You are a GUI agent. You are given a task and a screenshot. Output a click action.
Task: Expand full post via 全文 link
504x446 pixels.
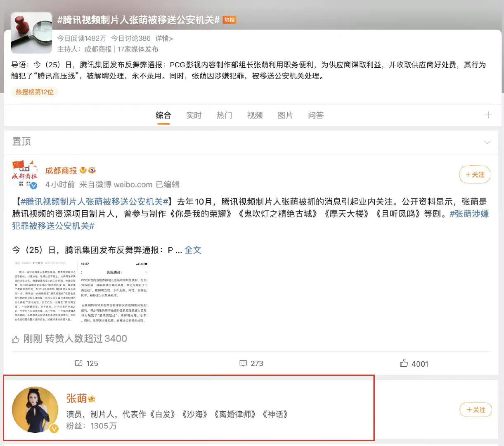193,250
